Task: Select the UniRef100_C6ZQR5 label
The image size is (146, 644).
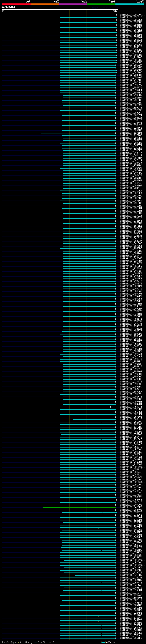Action: pos(131,527)
